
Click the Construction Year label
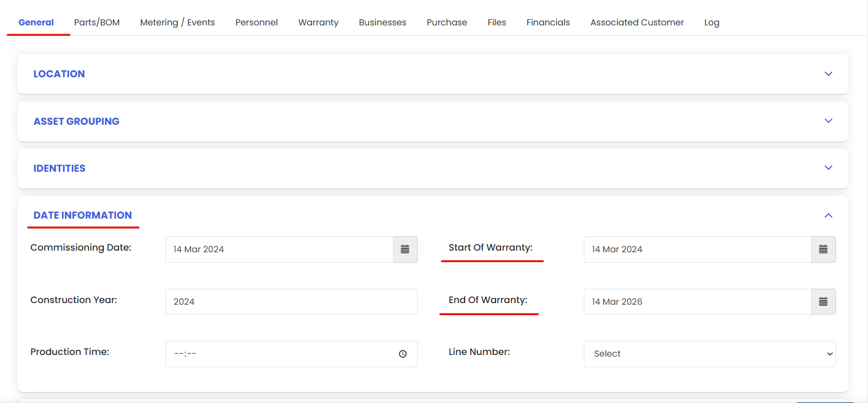[x=74, y=300]
